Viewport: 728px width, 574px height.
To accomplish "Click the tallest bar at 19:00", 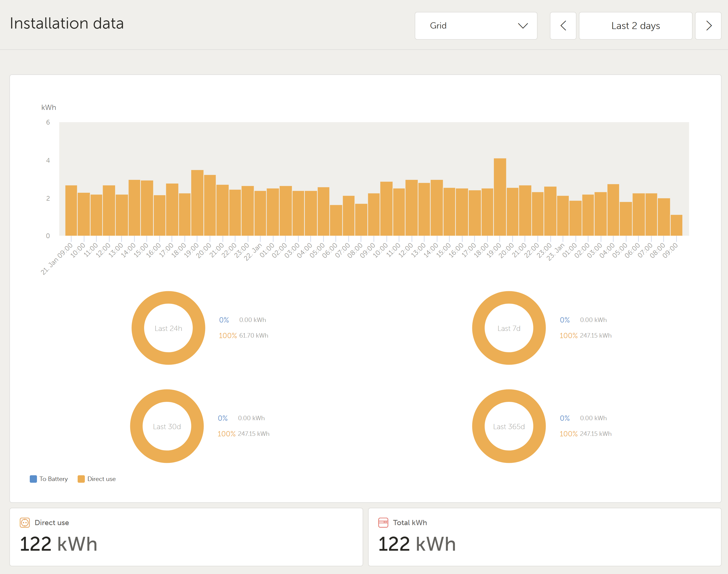I will click(500, 197).
